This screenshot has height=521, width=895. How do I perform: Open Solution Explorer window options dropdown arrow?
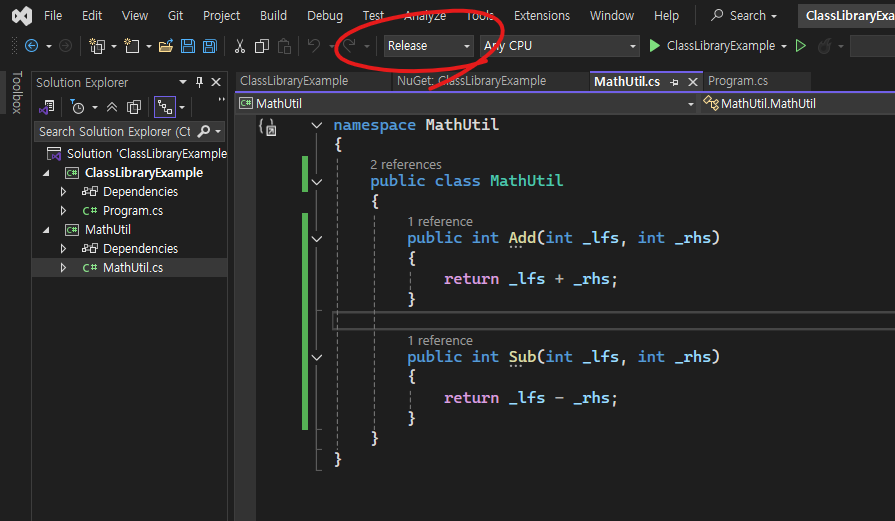click(183, 82)
